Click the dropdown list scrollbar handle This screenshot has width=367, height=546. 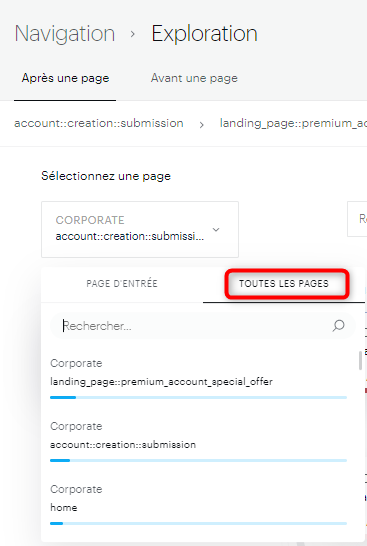point(360,360)
